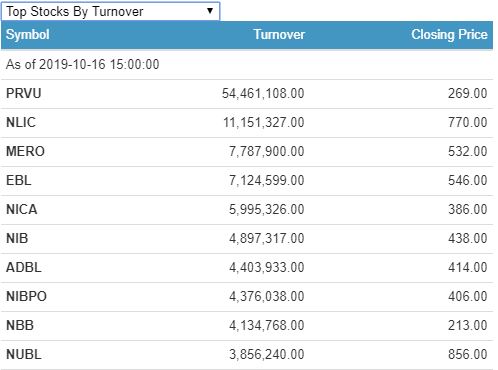Open the Top Stocks By Turnover dropdown

[x=110, y=11]
